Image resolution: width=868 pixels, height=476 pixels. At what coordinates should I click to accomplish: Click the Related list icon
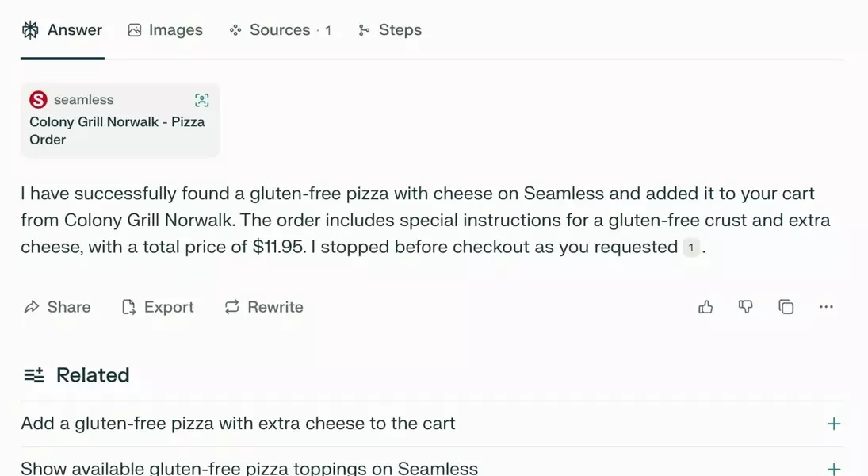pyautogui.click(x=34, y=375)
